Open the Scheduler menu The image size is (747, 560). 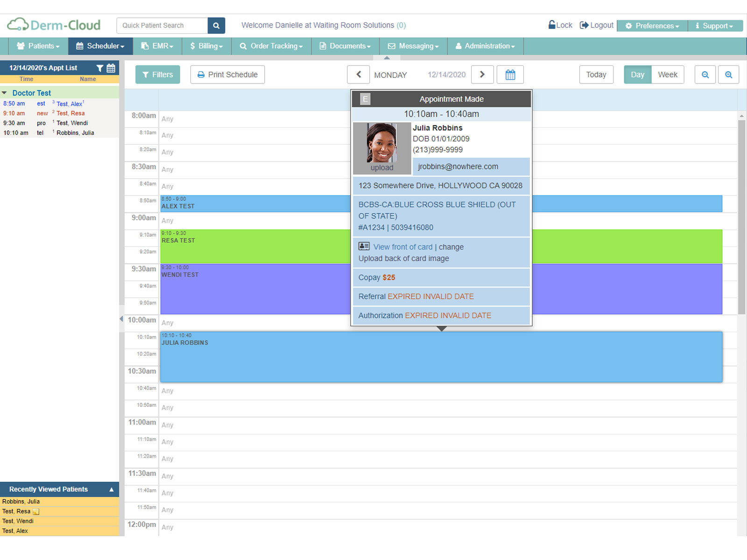click(x=100, y=46)
